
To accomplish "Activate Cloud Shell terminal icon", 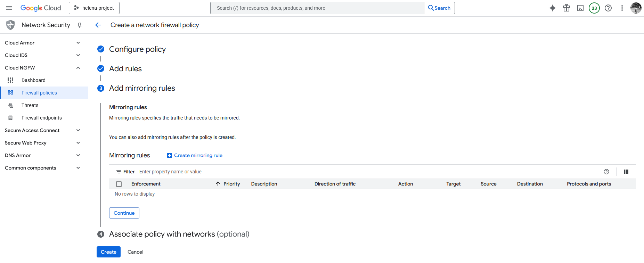I will tap(580, 8).
